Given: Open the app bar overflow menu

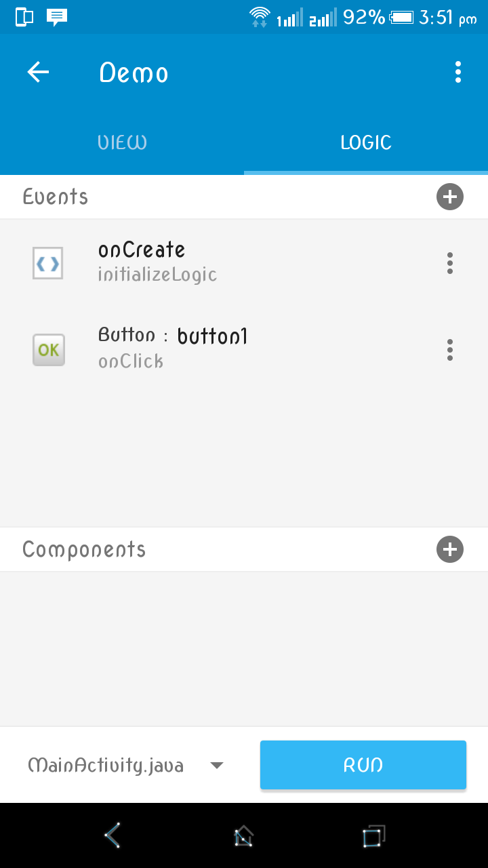Looking at the screenshot, I should click(458, 72).
